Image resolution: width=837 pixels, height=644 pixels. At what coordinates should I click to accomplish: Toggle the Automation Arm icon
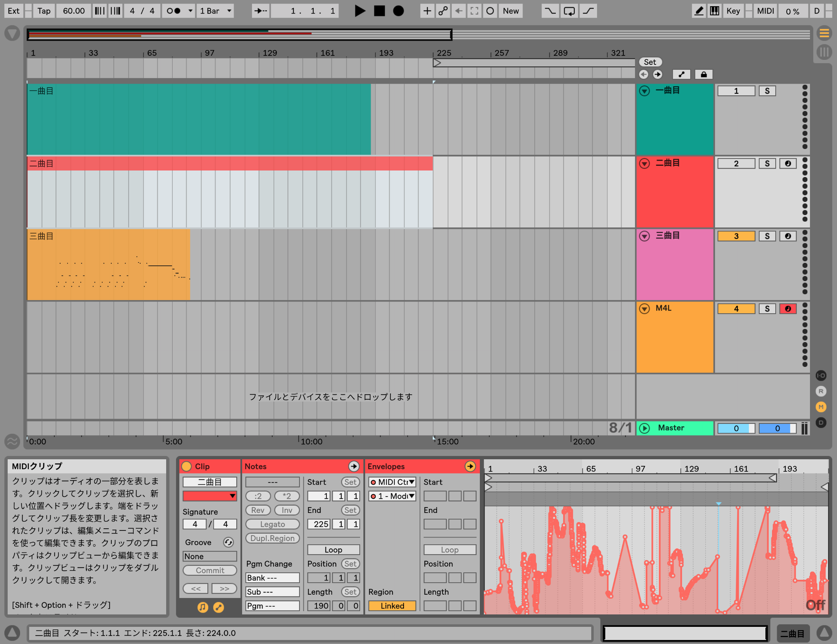(443, 11)
